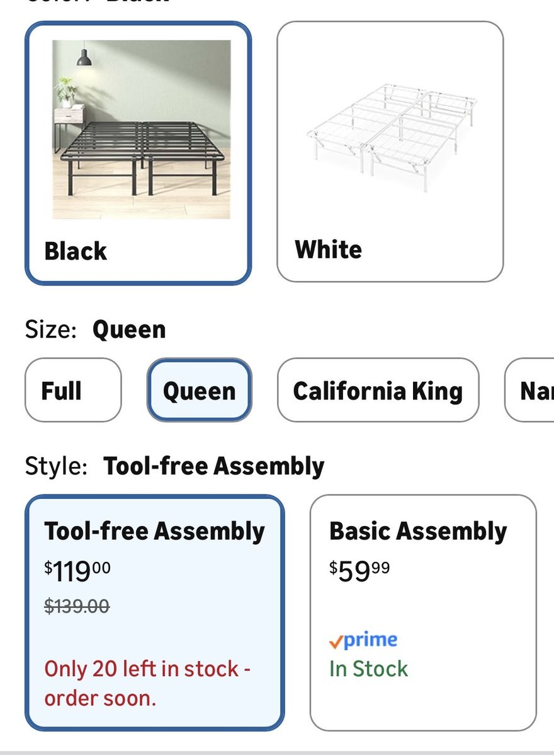Choose Basic Assembly style title
The height and width of the screenshot is (756, 554).
pyautogui.click(x=418, y=531)
